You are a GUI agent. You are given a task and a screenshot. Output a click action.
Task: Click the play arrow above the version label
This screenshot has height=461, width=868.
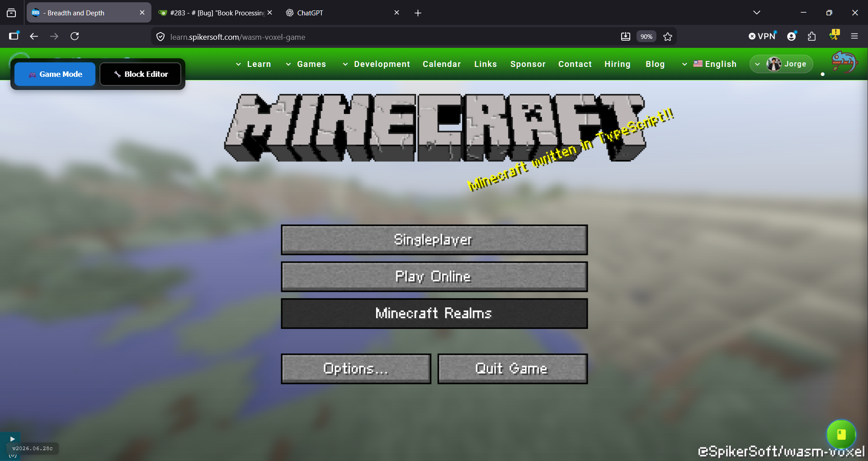12,439
